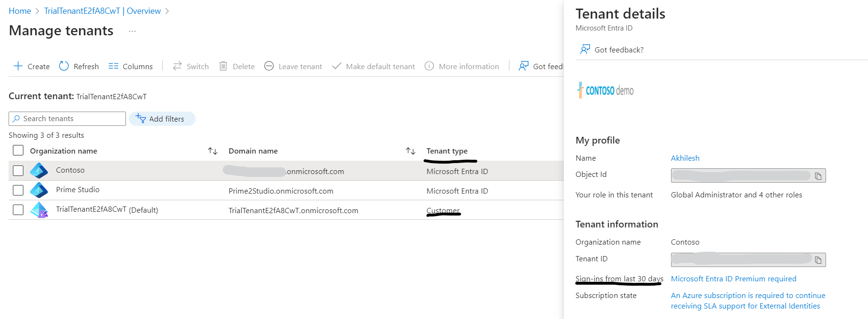This screenshot has height=319, width=868.
Task: Open TrialTenantE2fA8CwT Overview breadcrumb
Action: [x=103, y=11]
